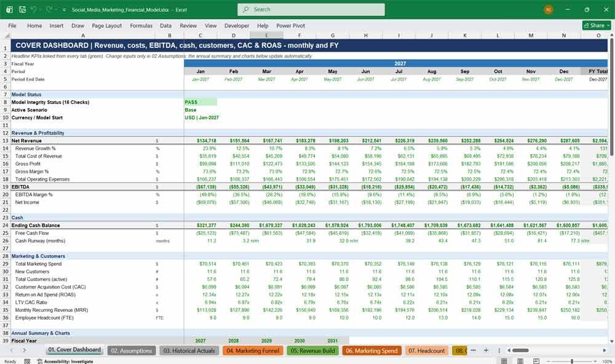Click the horizontal scrollbar thumb
The image size is (615, 364).
(x=520, y=350)
